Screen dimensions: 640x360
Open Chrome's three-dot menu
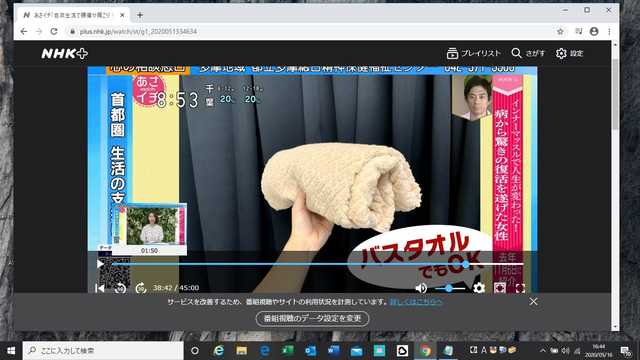pos(609,31)
